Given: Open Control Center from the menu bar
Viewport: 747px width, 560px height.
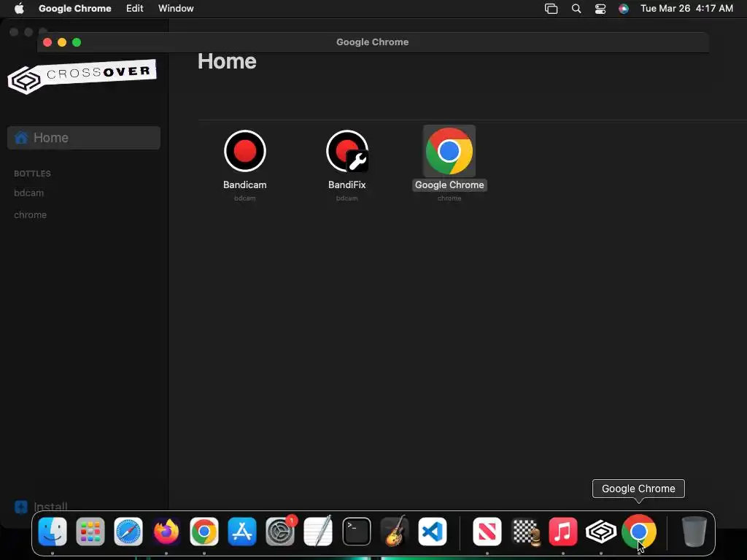Looking at the screenshot, I should [600, 9].
